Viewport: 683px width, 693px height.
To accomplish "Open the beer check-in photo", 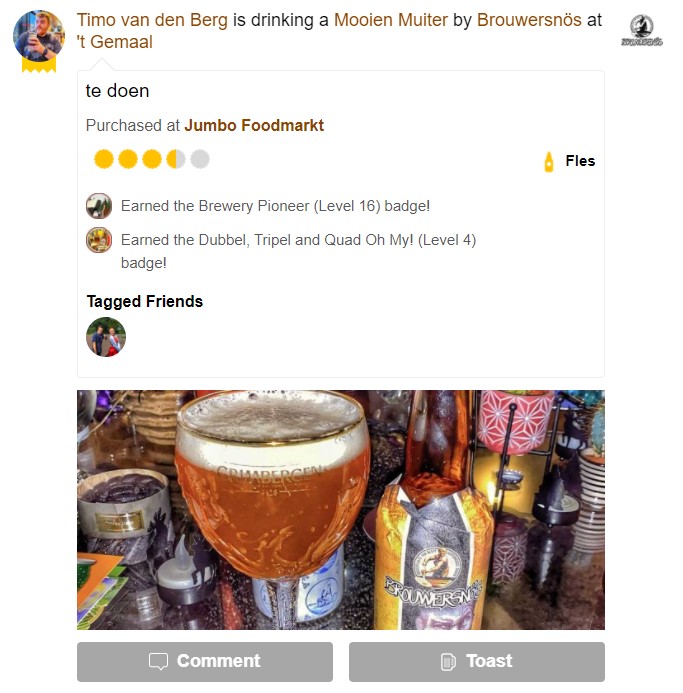I will click(341, 510).
